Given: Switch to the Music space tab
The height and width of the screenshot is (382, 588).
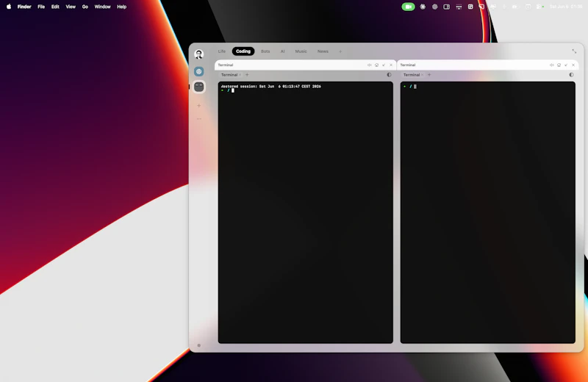Looking at the screenshot, I should [301, 51].
